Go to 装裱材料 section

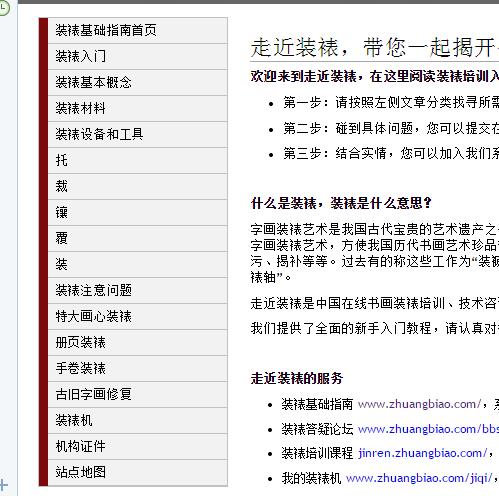[x=138, y=108]
